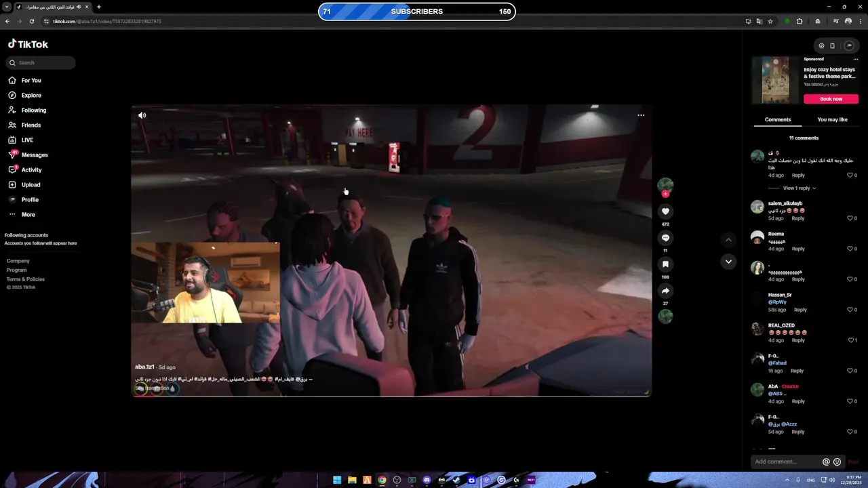
Task: Open a new browser tab
Action: click(x=99, y=7)
